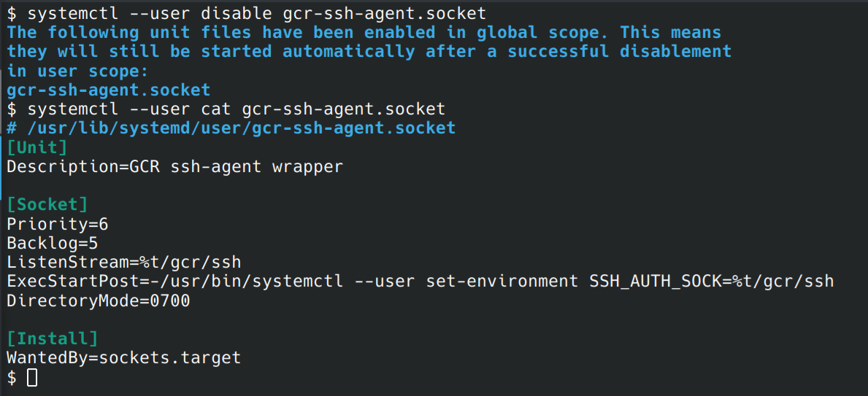Viewport: 868px width, 396px height.
Task: Click the Backlog=5 line
Action: click(52, 243)
